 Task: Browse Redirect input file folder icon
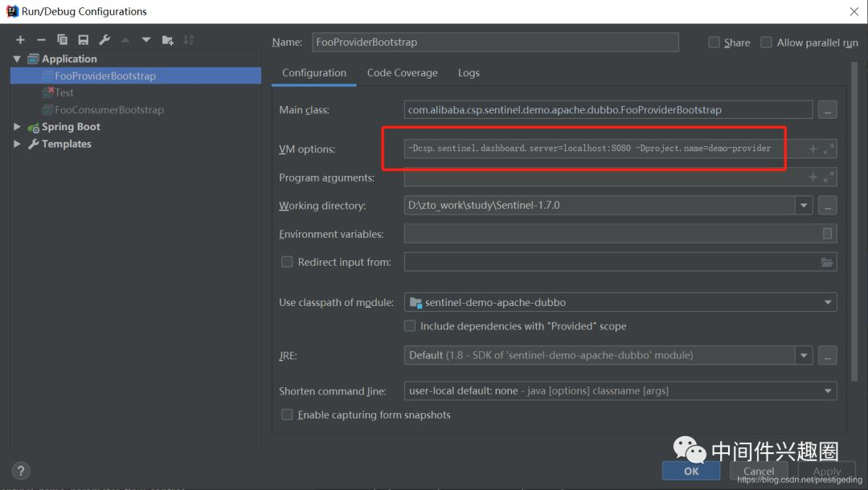(x=827, y=262)
